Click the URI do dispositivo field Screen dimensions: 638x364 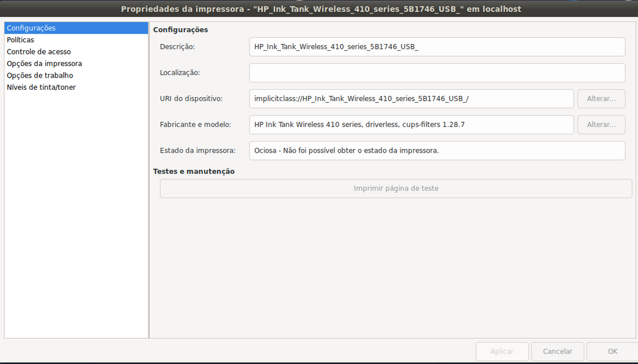411,99
